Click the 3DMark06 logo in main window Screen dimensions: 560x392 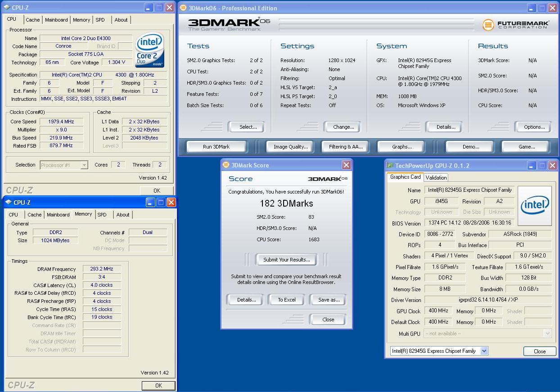230,24
